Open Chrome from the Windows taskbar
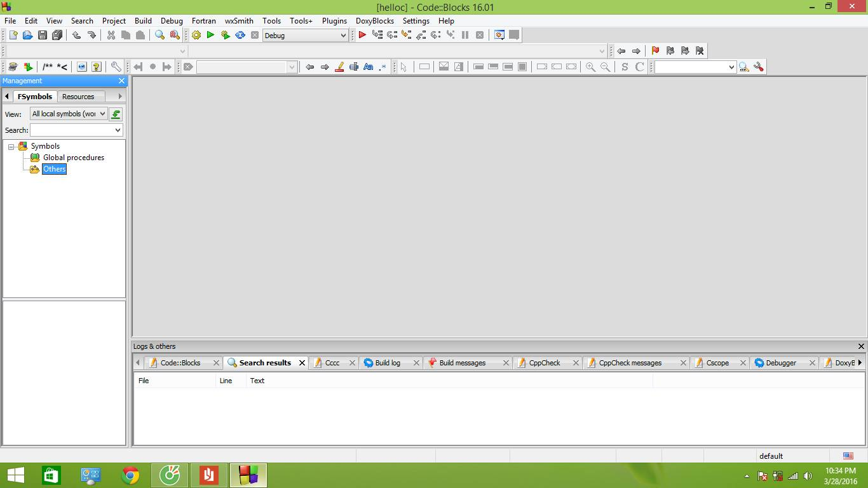The height and width of the screenshot is (488, 868). pyautogui.click(x=130, y=475)
